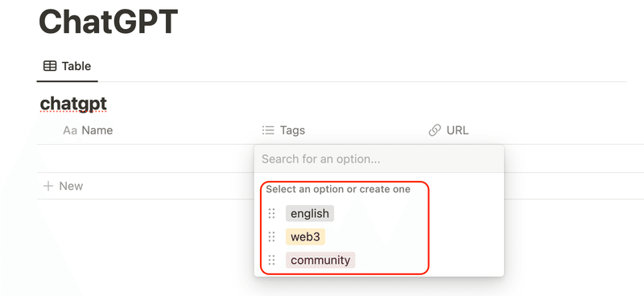Image resolution: width=644 pixels, height=296 pixels.
Task: Click the Tags list icon in header
Action: [268, 130]
